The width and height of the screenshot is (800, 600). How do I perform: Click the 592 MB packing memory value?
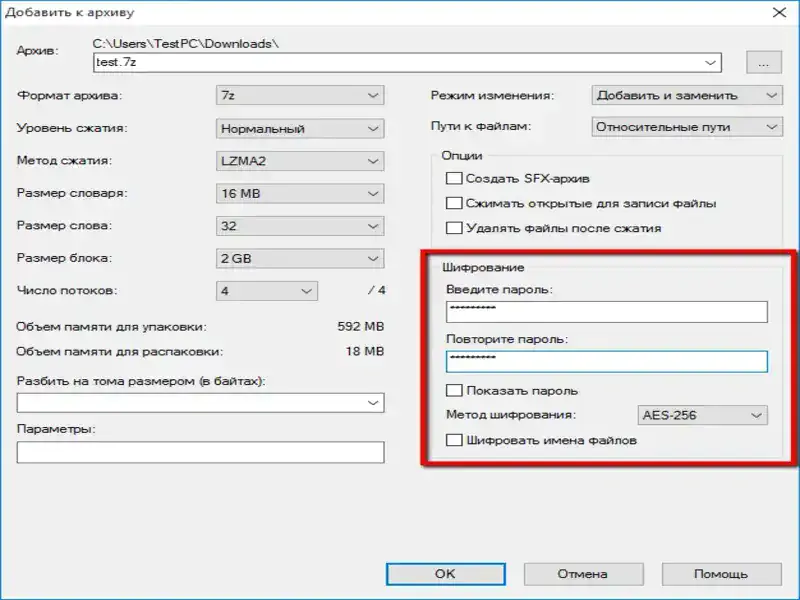click(x=360, y=327)
